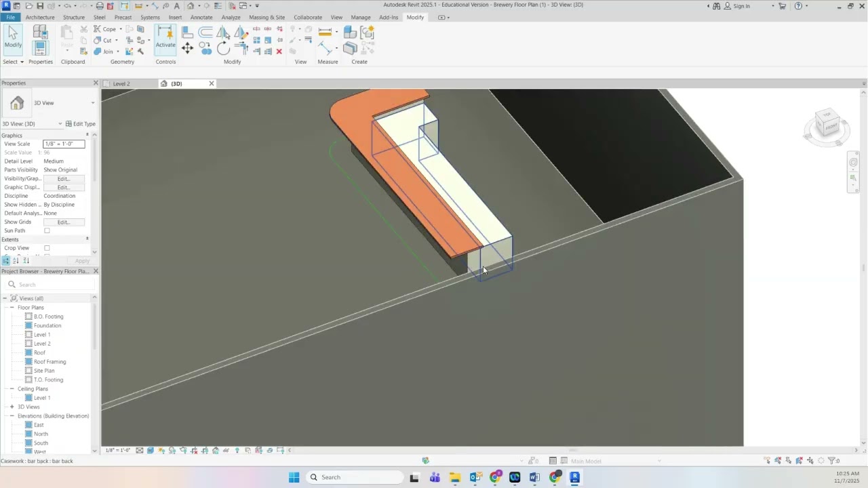
Task: Click the Move tool icon
Action: [x=188, y=48]
